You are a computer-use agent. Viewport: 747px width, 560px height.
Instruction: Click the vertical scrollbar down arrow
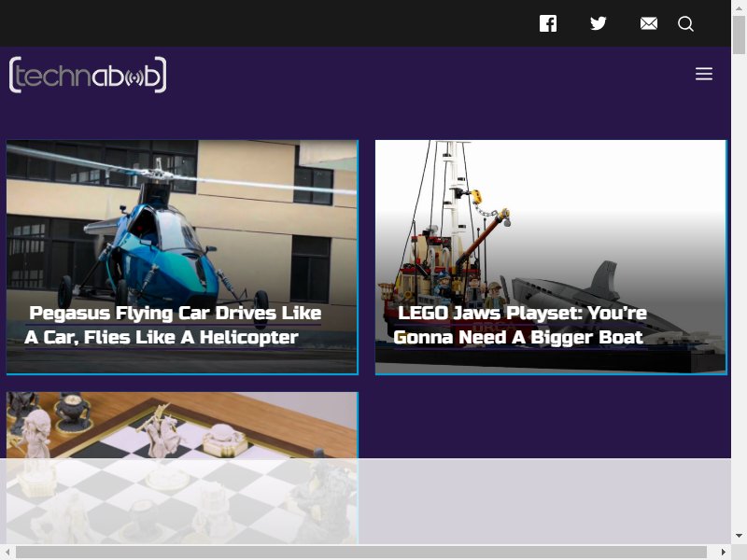pyautogui.click(x=739, y=537)
